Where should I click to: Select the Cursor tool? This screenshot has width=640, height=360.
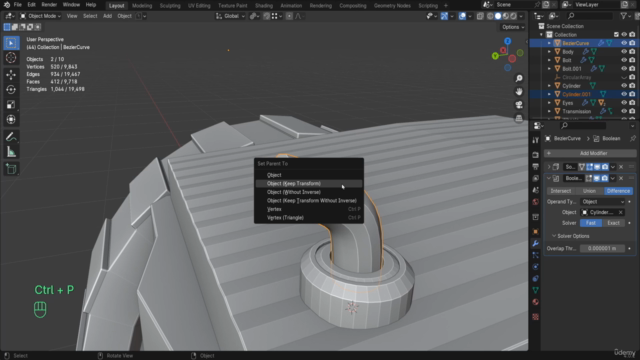click(x=11, y=58)
